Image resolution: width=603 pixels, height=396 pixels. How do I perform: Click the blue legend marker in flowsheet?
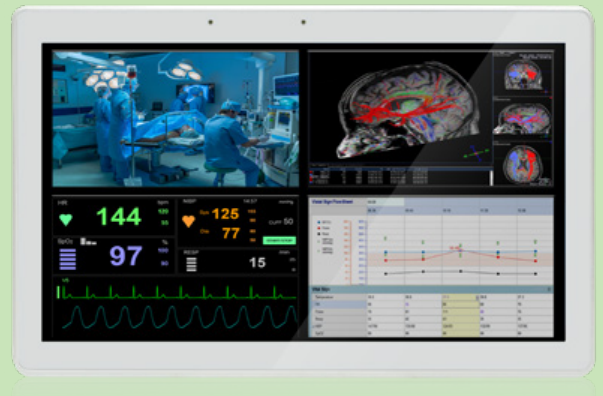[x=318, y=222]
